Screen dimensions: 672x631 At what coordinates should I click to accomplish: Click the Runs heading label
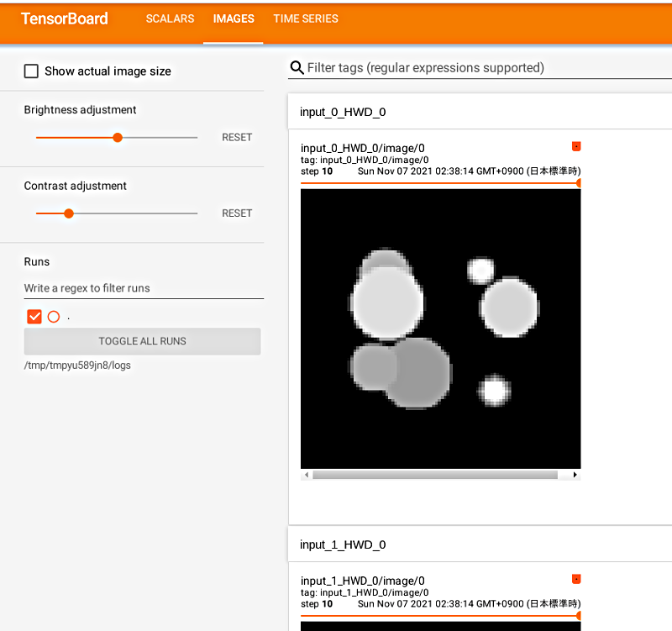pos(37,262)
